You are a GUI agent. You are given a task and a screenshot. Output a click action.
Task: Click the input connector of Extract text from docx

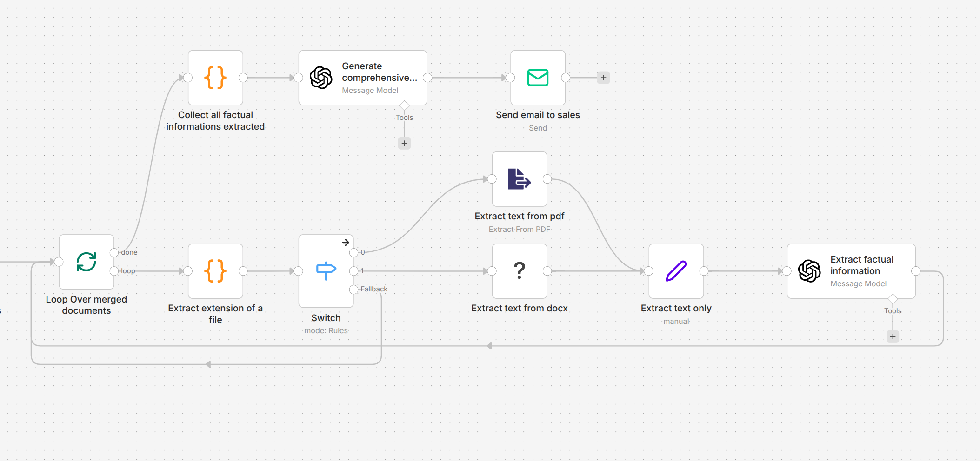[492, 271]
